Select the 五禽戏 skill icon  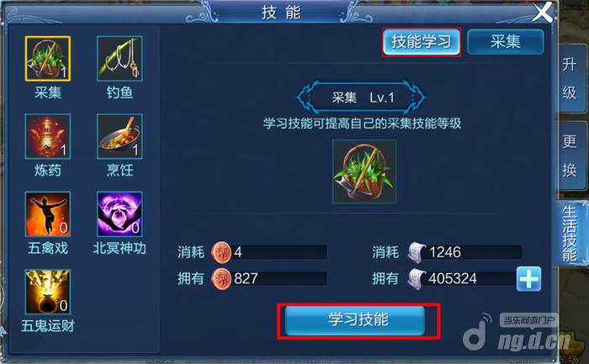point(48,214)
